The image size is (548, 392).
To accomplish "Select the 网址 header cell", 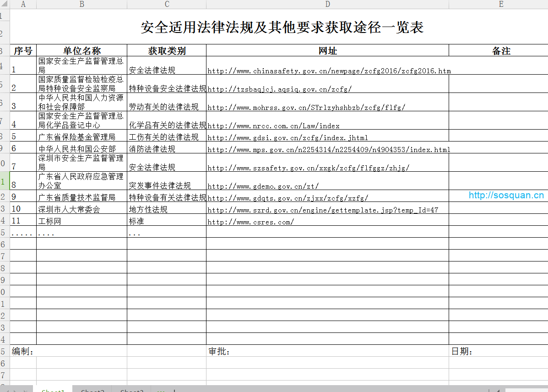I will coord(327,51).
